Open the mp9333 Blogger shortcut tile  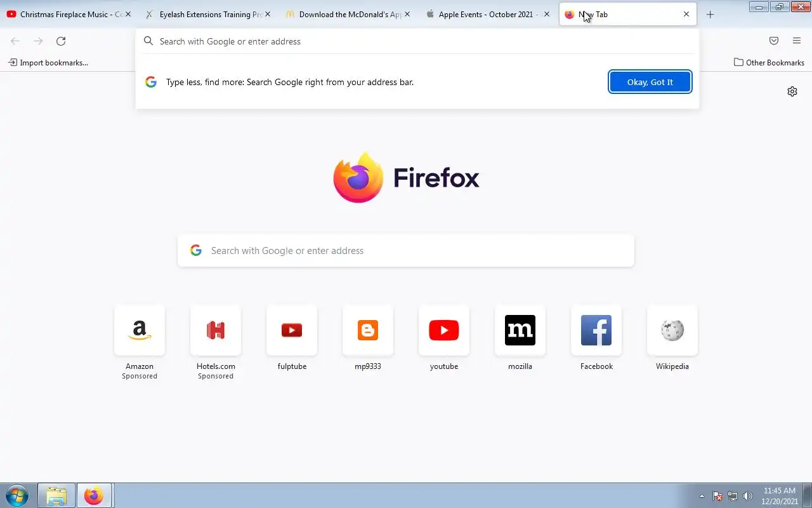(x=368, y=330)
